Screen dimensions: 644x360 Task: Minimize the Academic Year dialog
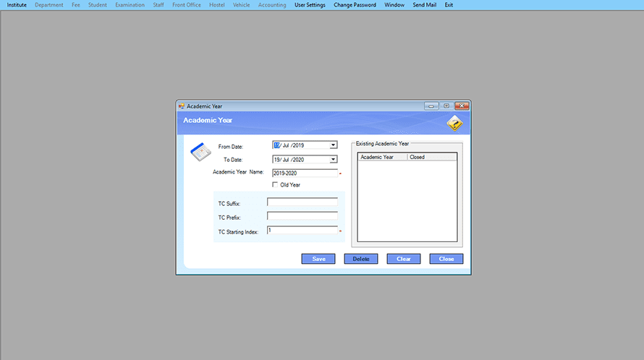431,106
